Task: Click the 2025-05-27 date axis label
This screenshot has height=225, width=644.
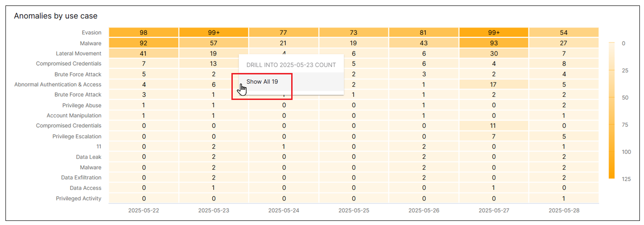Action: coord(494,211)
